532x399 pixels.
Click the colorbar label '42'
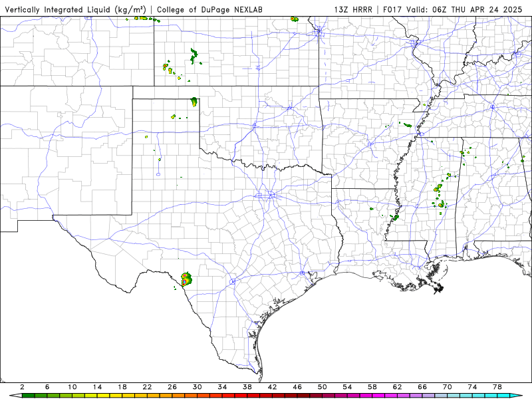click(273, 387)
